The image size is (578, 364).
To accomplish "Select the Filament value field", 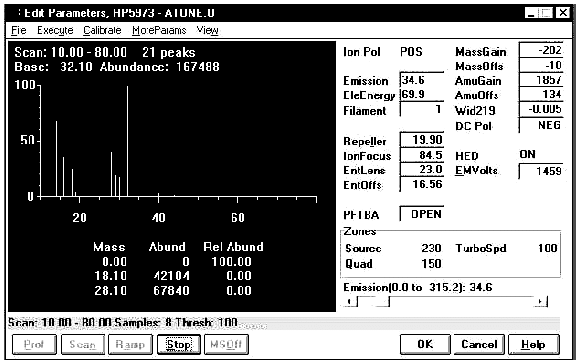I will [422, 109].
